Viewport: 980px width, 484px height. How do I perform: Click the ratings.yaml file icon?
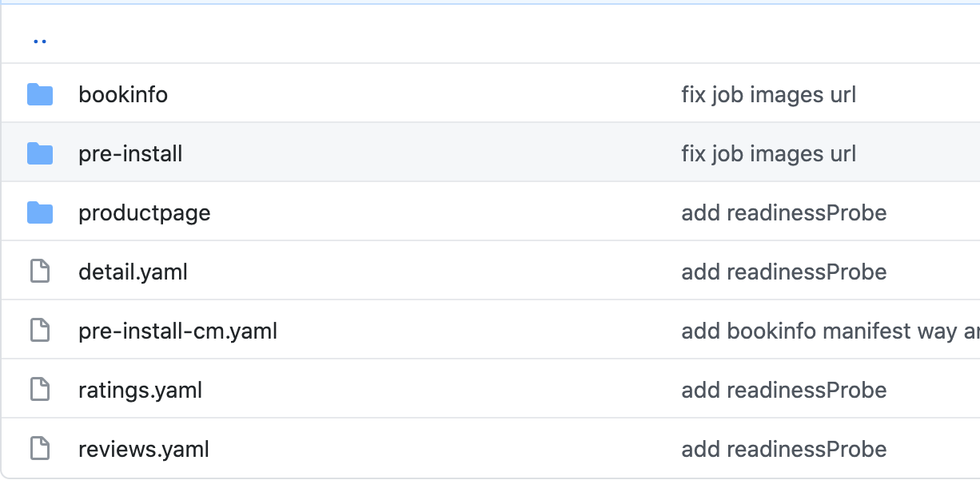point(40,390)
